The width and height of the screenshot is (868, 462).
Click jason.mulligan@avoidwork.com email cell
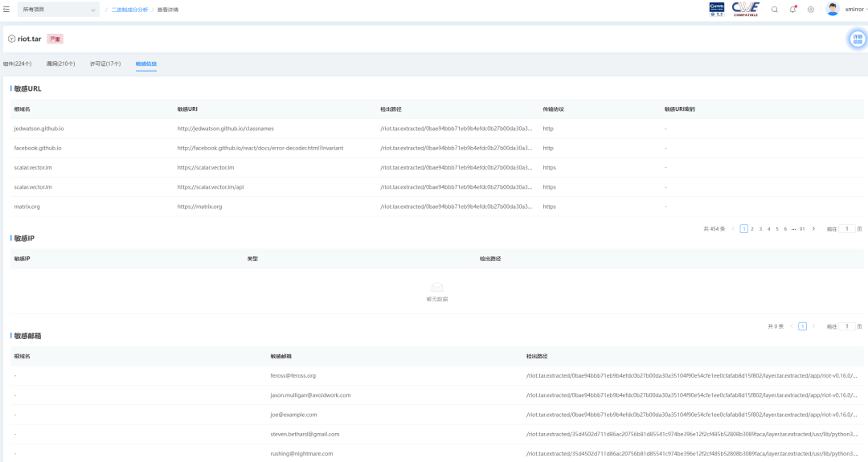coord(310,395)
